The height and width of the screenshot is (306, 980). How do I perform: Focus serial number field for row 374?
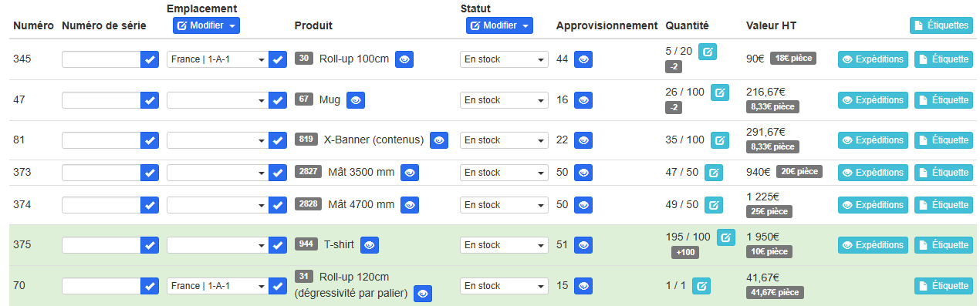pyautogui.click(x=101, y=205)
